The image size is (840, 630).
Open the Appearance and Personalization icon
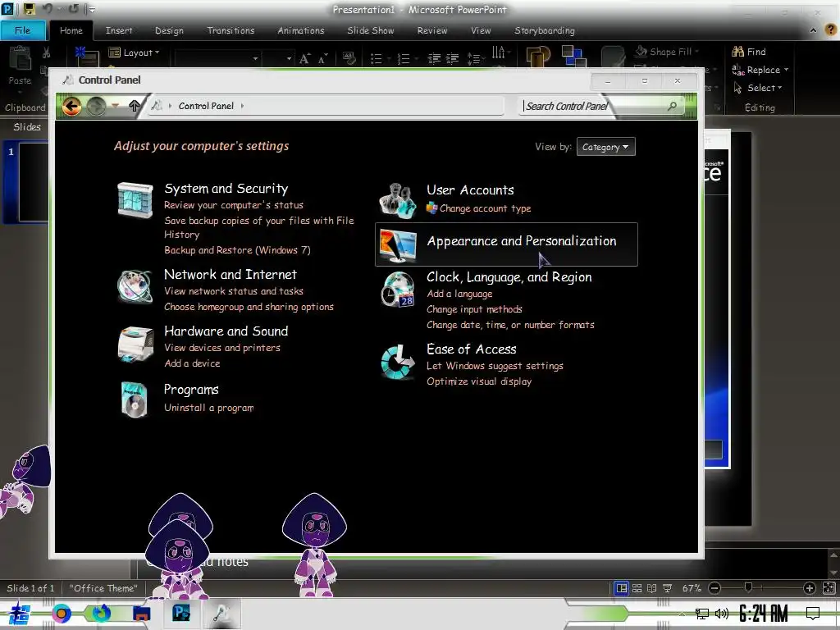398,244
